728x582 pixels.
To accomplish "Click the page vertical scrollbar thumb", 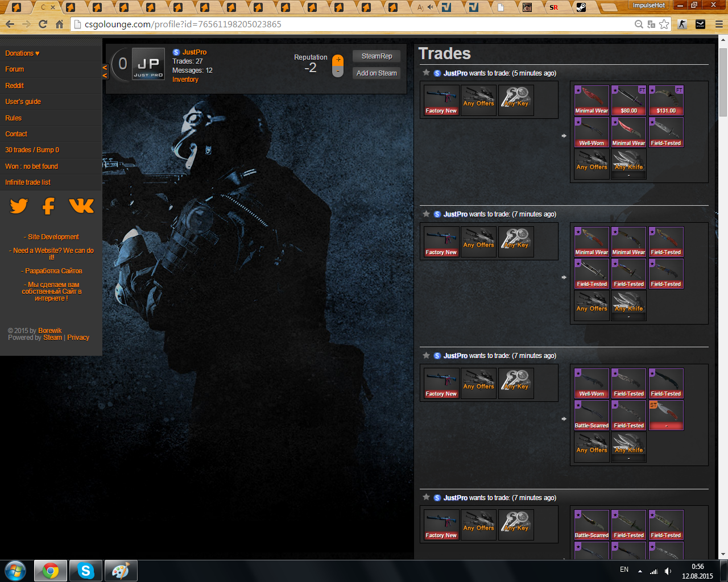I will [x=723, y=80].
